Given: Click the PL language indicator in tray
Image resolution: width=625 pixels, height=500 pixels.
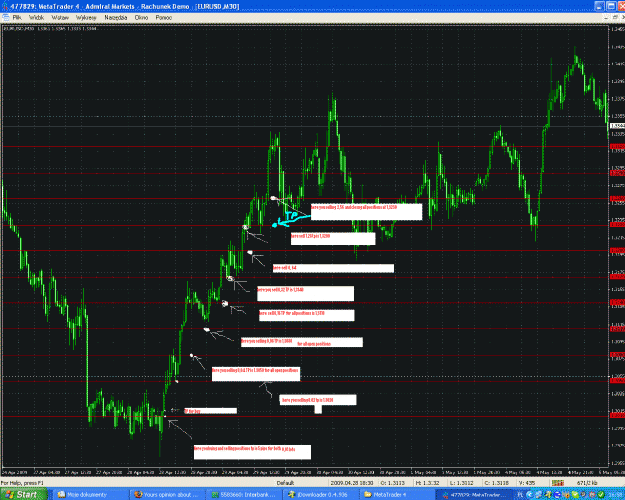Looking at the screenshot, I should pyautogui.click(x=520, y=495).
